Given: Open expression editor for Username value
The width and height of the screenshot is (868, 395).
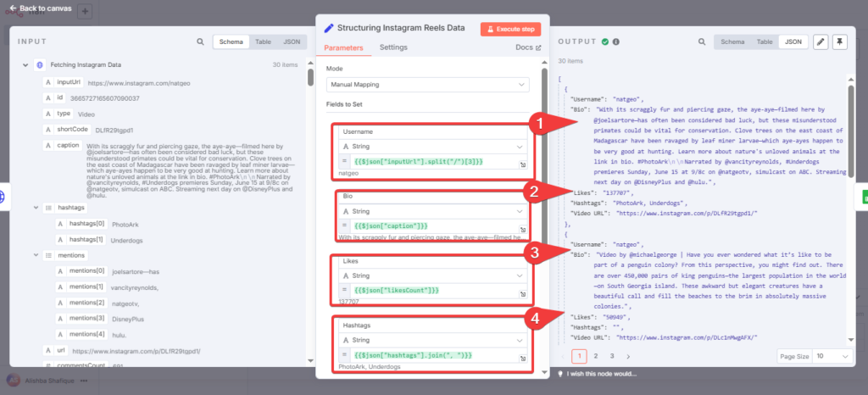Looking at the screenshot, I should [522, 164].
